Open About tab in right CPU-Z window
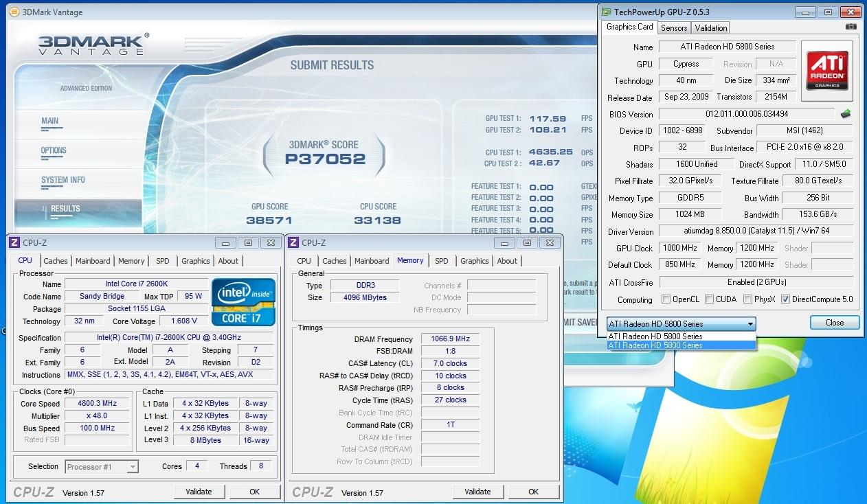 pyautogui.click(x=507, y=261)
